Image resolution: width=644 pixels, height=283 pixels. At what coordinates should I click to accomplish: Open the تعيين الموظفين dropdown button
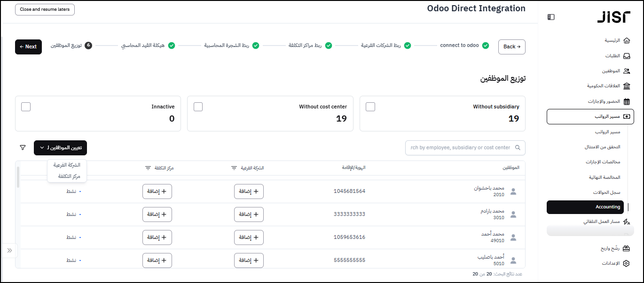pos(60,148)
